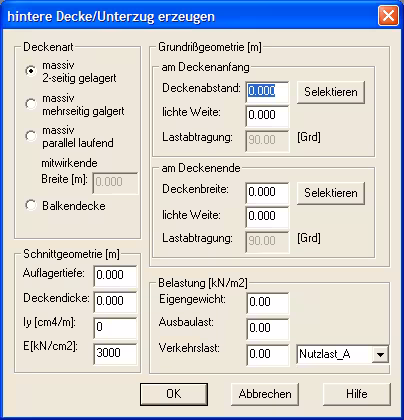Focus the E[kN/cm2] field showing 3000
This screenshot has height=420, width=404.
coord(115,354)
